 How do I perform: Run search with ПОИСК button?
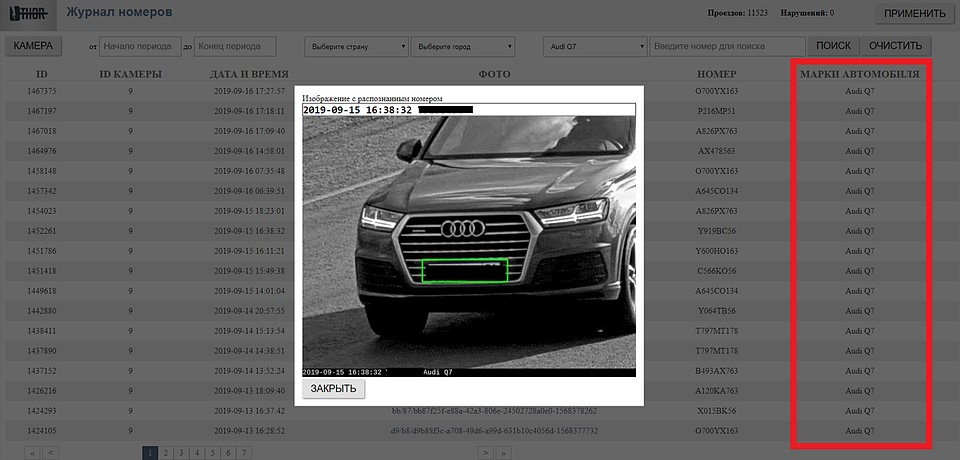point(833,46)
